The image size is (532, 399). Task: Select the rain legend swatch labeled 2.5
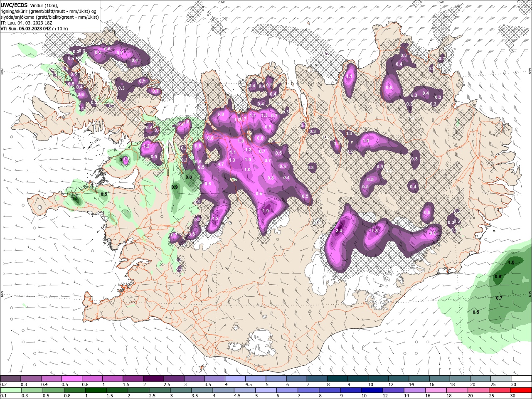click(160, 390)
